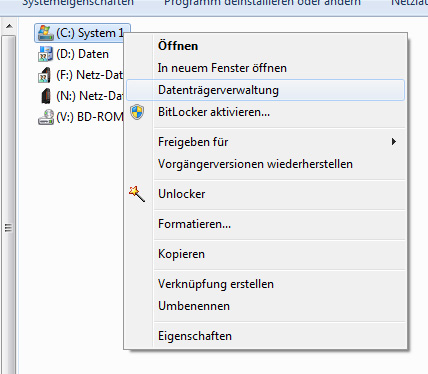Click the N: network drive icon

point(46,96)
